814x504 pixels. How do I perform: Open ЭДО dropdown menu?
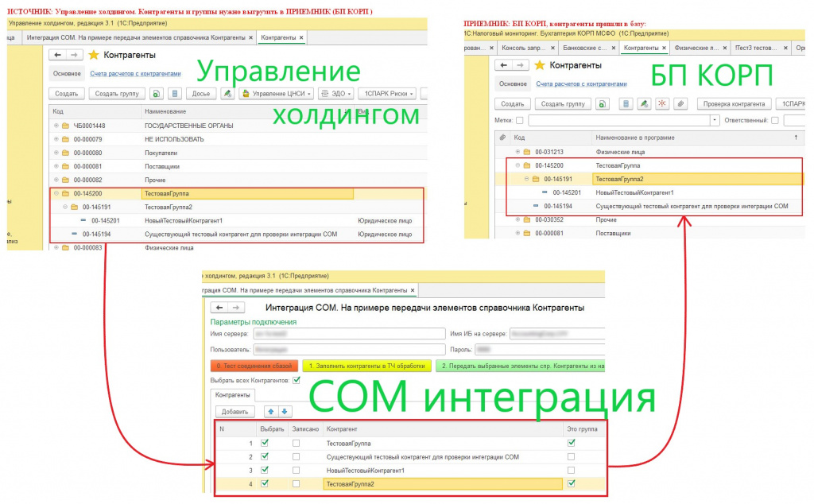335,94
